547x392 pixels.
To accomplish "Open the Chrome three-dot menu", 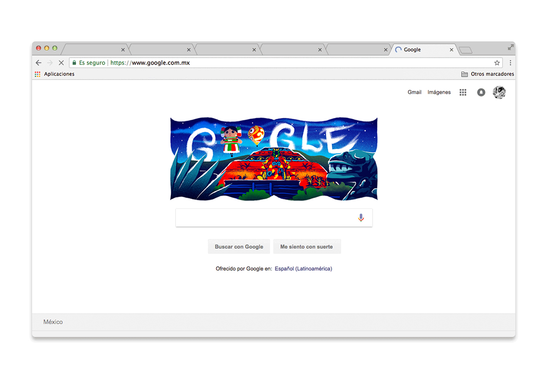I will [510, 63].
